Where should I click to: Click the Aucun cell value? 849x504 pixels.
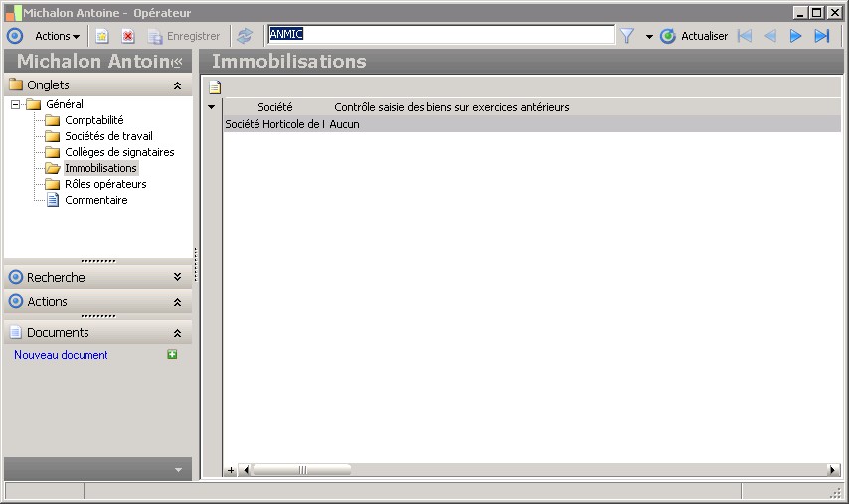344,124
